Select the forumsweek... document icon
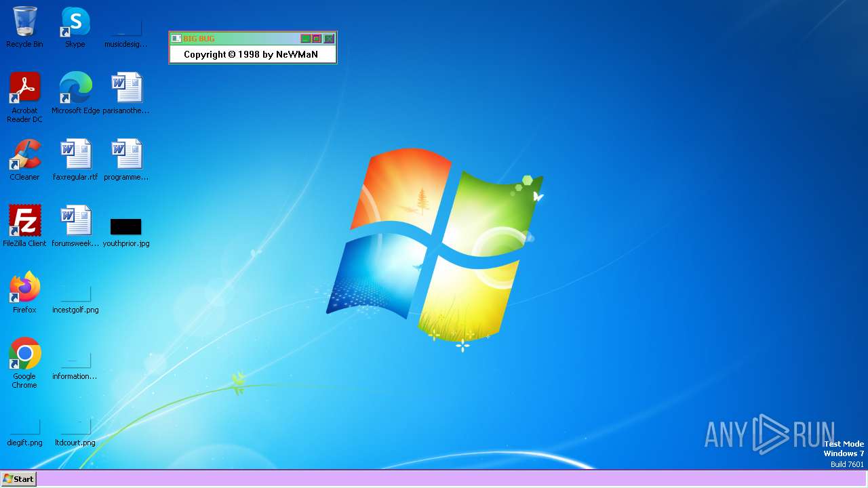The height and width of the screenshot is (488, 868). point(75,226)
